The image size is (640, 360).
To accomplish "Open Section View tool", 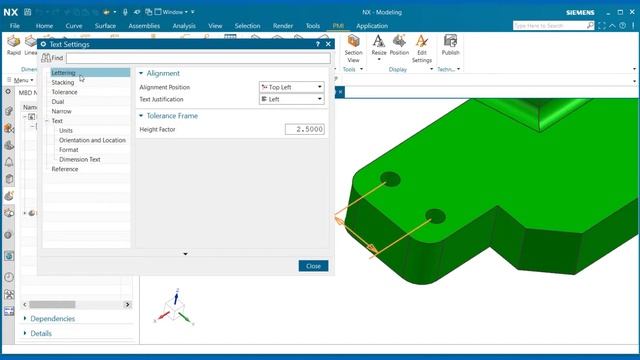I will click(353, 49).
